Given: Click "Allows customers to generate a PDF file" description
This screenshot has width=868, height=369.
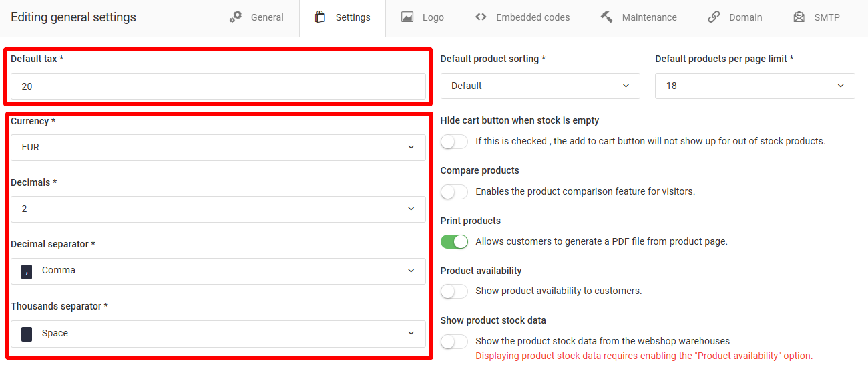Looking at the screenshot, I should 602,241.
